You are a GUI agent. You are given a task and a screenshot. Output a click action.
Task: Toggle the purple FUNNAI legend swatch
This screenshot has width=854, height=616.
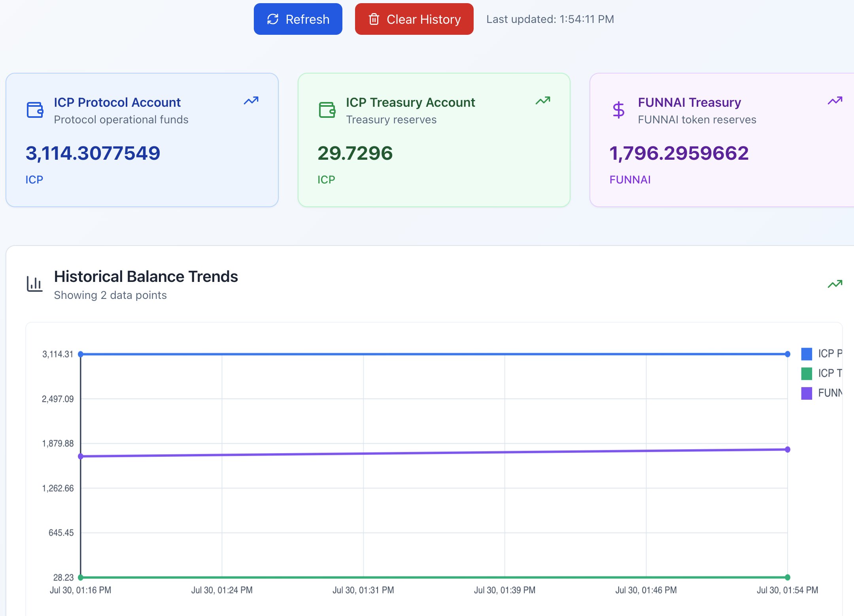tap(806, 393)
